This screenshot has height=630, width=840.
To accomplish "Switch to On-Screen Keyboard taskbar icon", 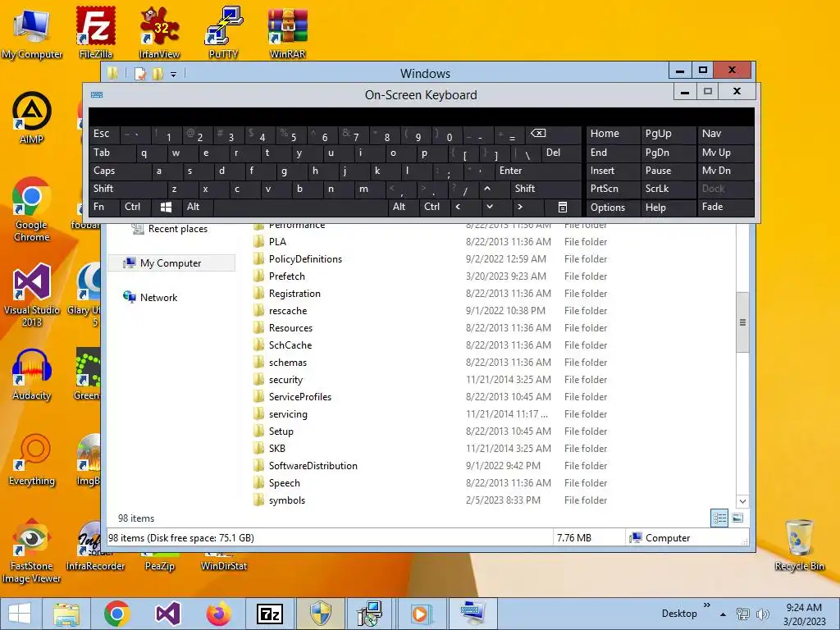I will (472, 614).
